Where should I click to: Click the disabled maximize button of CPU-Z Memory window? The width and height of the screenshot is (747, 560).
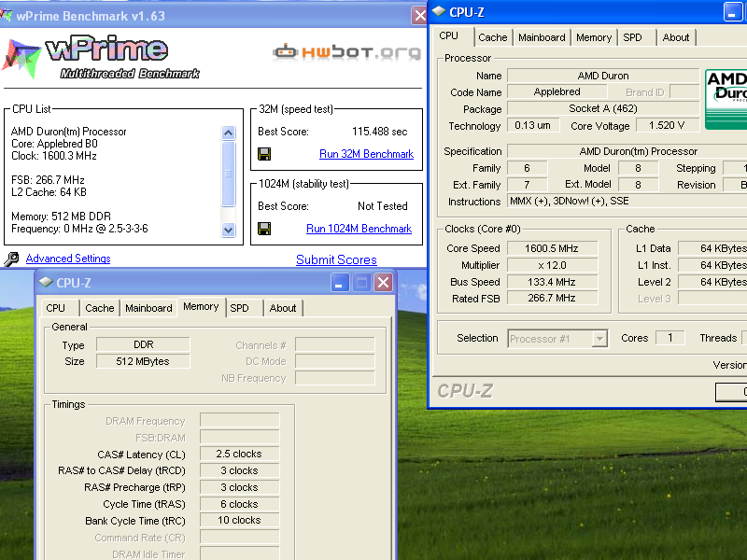(x=361, y=283)
